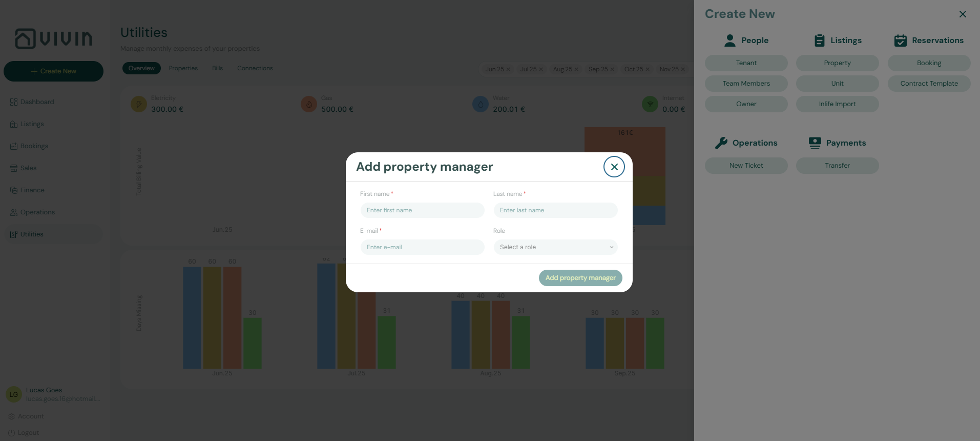Switch to the Bills tab
The width and height of the screenshot is (980, 441).
(217, 68)
